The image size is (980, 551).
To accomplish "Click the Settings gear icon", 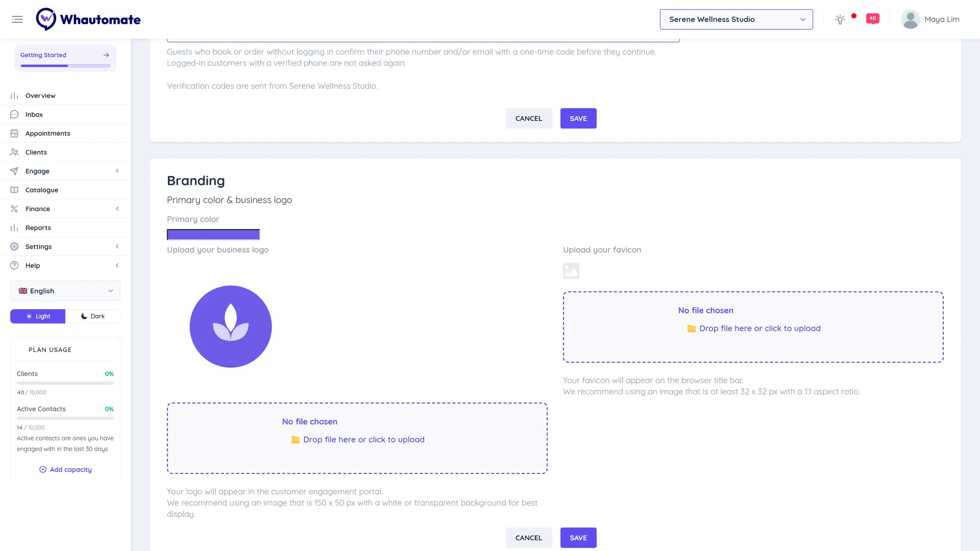I will pyautogui.click(x=14, y=247).
